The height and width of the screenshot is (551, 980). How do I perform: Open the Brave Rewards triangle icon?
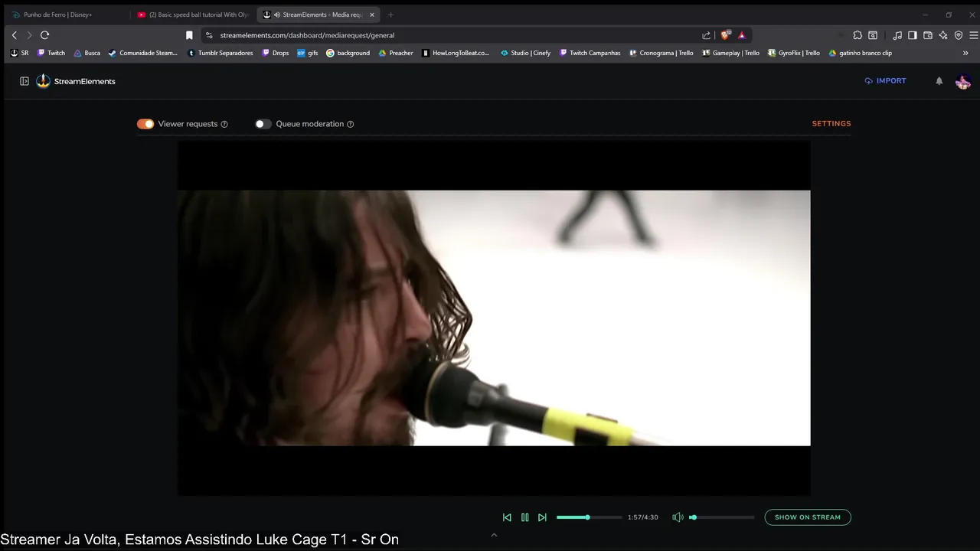[742, 35]
